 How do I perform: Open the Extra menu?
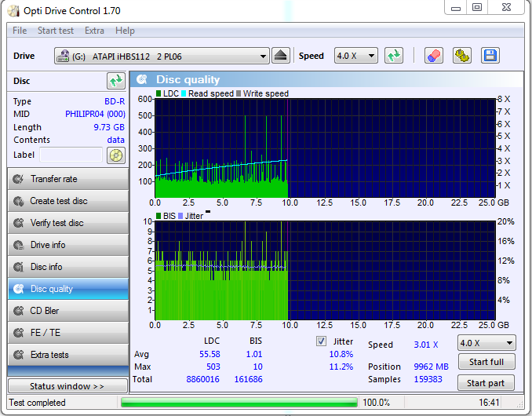[x=94, y=31]
